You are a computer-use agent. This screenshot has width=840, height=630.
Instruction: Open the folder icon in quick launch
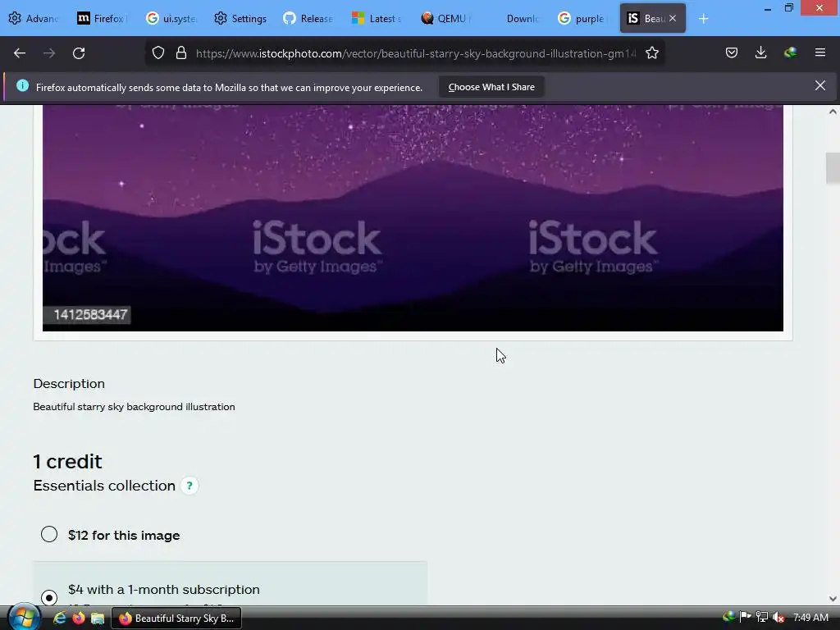98,619
